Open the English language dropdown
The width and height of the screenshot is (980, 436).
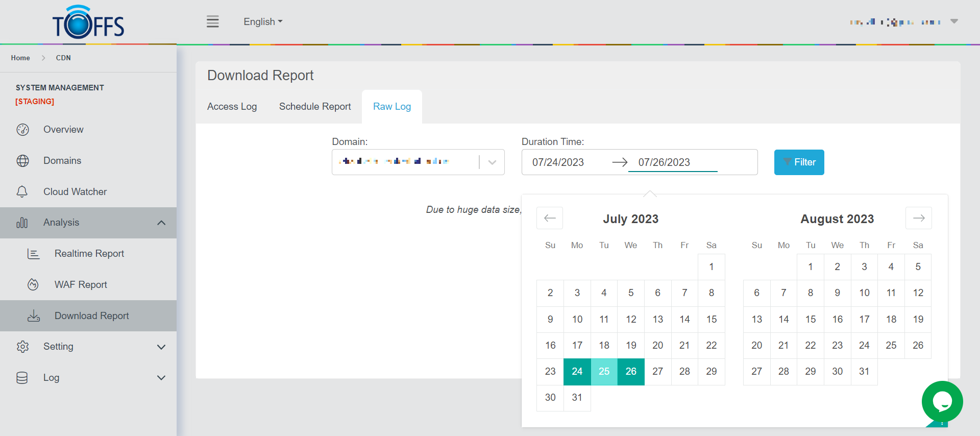click(x=262, y=21)
